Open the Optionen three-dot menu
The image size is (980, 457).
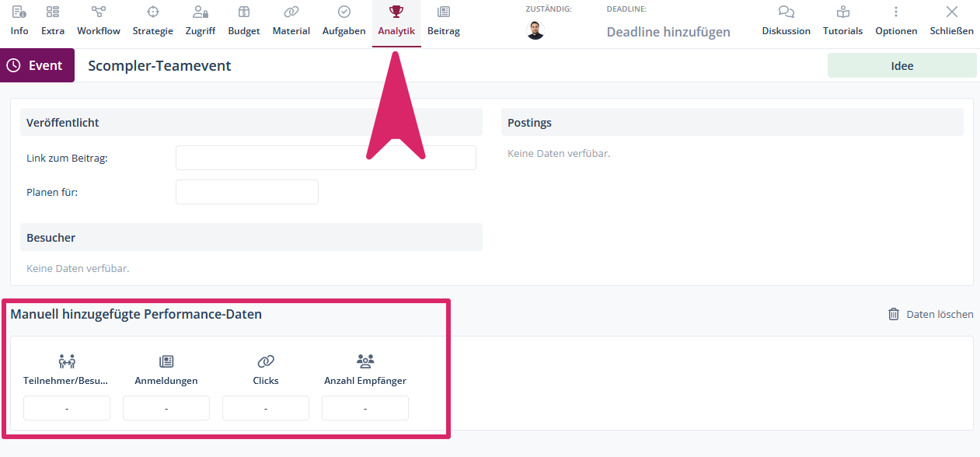[x=896, y=12]
